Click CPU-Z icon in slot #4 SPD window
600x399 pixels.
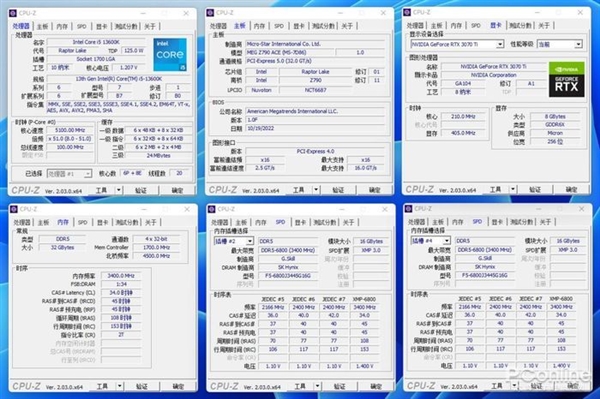click(408, 208)
